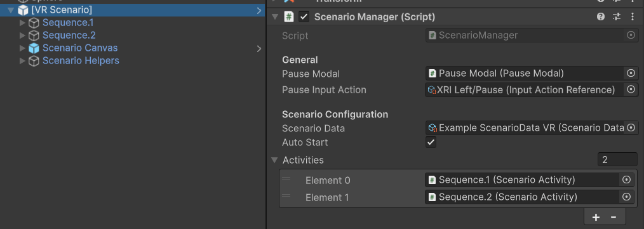
Task: Click the Scenario Helpers cube icon
Action: pos(34,61)
